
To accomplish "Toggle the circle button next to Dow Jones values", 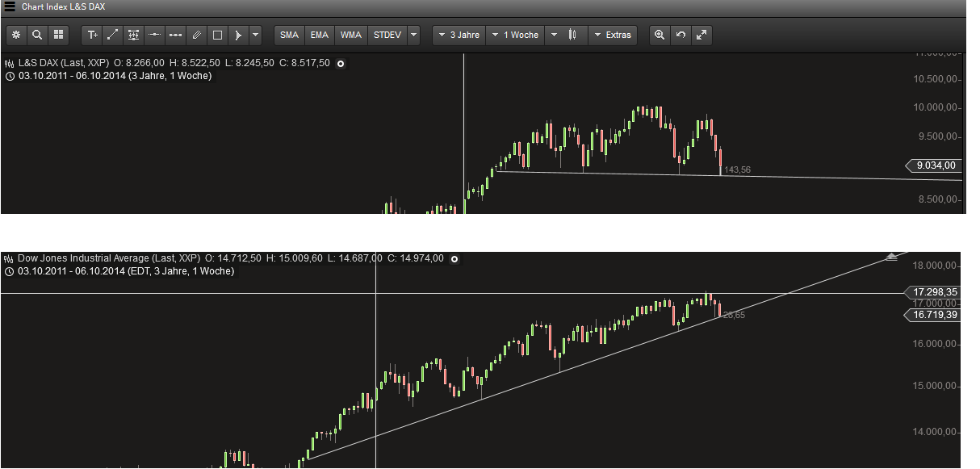I will (x=454, y=259).
